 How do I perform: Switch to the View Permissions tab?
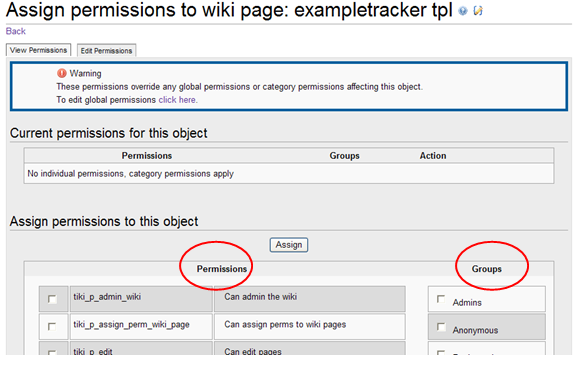click(38, 50)
